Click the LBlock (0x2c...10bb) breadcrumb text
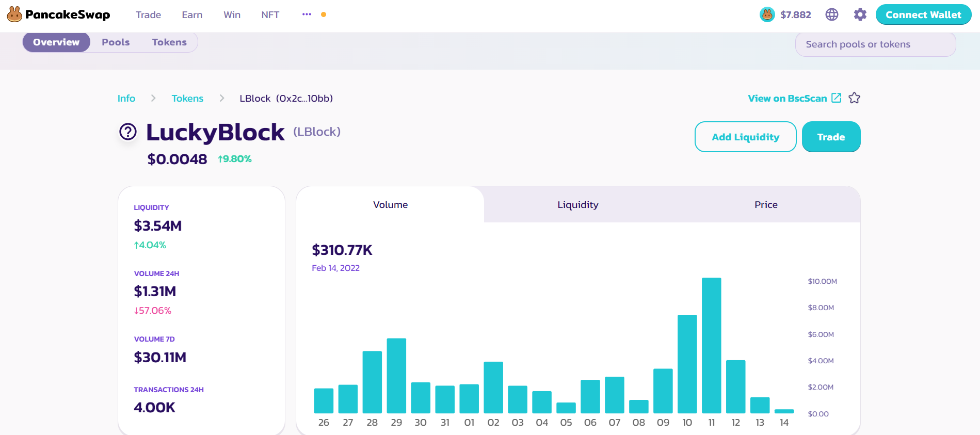The width and height of the screenshot is (980, 435). pos(286,99)
